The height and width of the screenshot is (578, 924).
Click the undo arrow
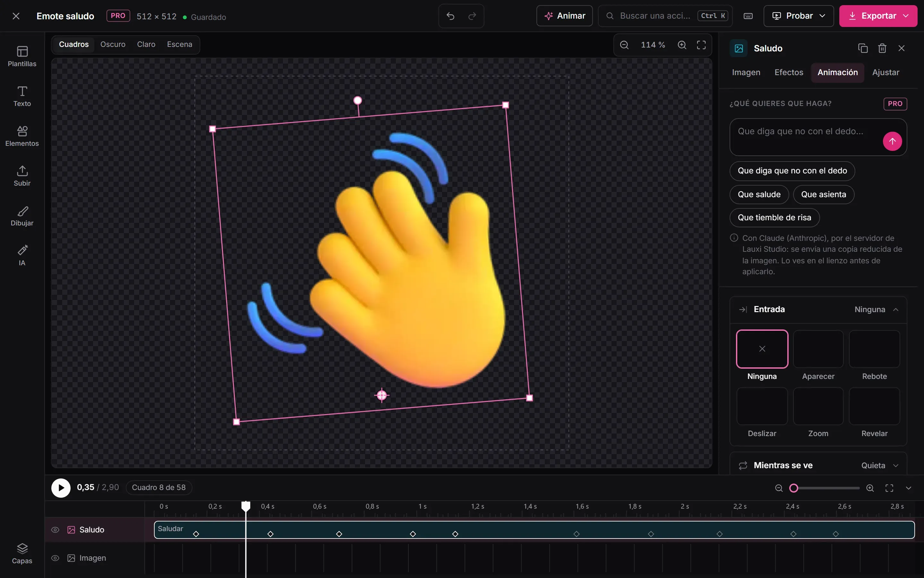(x=450, y=16)
